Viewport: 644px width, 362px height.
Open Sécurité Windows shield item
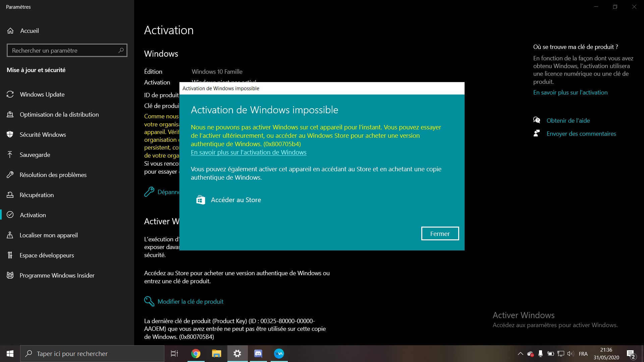click(x=43, y=135)
